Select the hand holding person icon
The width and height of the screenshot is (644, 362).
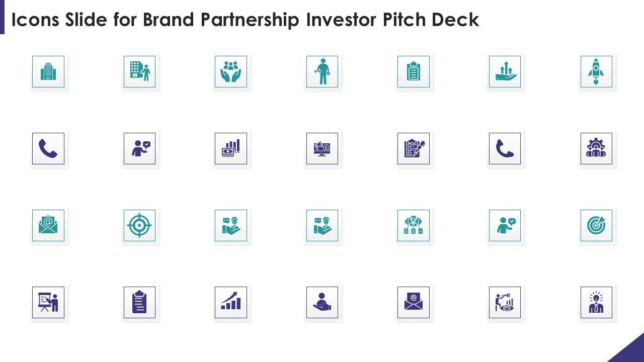pos(322,303)
